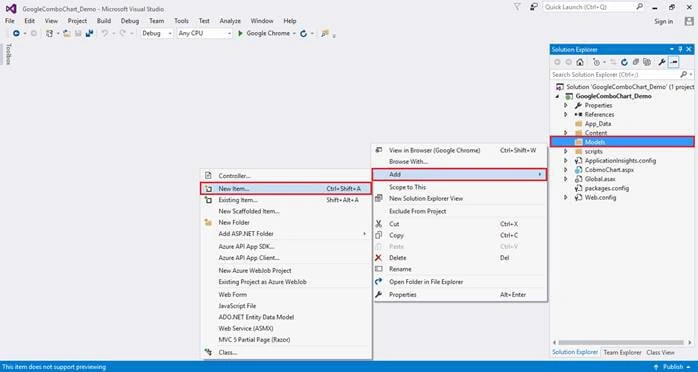
Task: Open the Solution Explorer window options dropdown arrow
Action: tap(672, 49)
